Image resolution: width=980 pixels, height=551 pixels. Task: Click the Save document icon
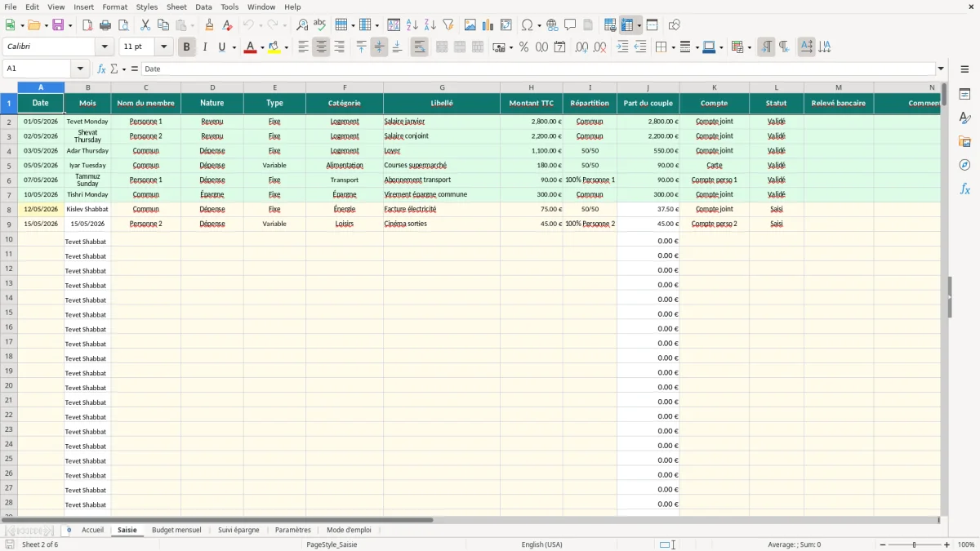pyautogui.click(x=58, y=25)
